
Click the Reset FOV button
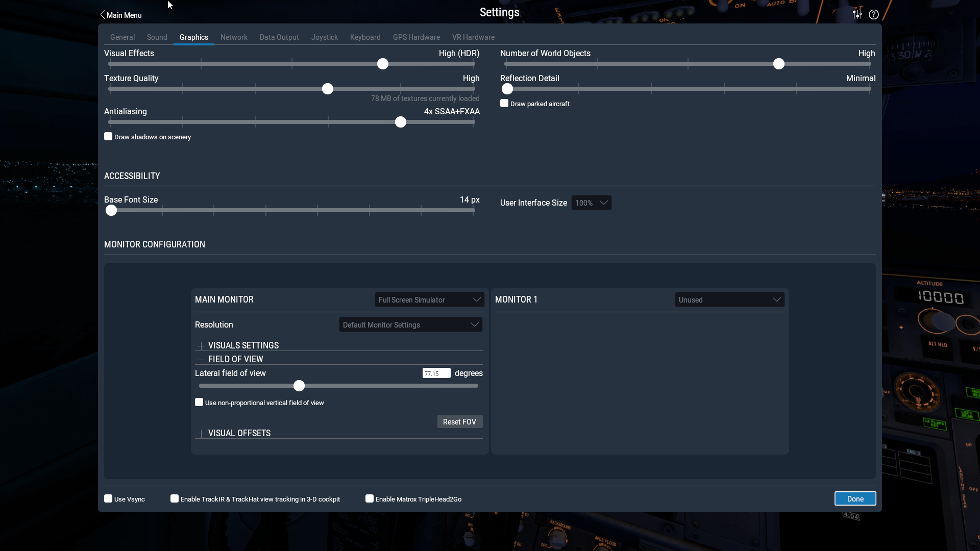(x=459, y=422)
